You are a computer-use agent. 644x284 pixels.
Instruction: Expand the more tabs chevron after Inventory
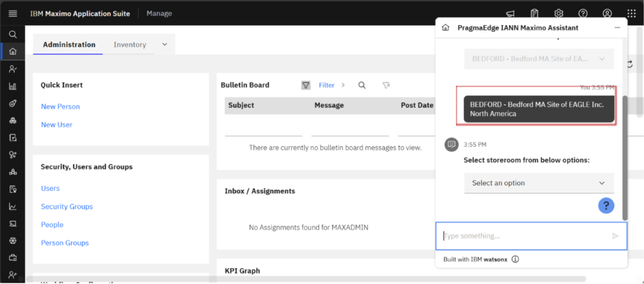click(x=165, y=44)
